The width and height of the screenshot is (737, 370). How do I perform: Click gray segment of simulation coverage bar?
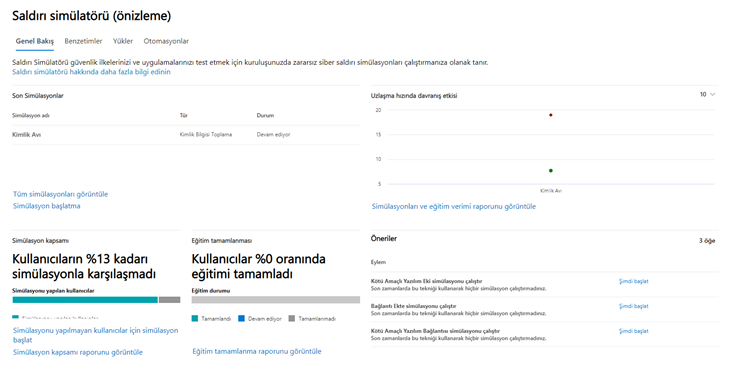click(170, 300)
